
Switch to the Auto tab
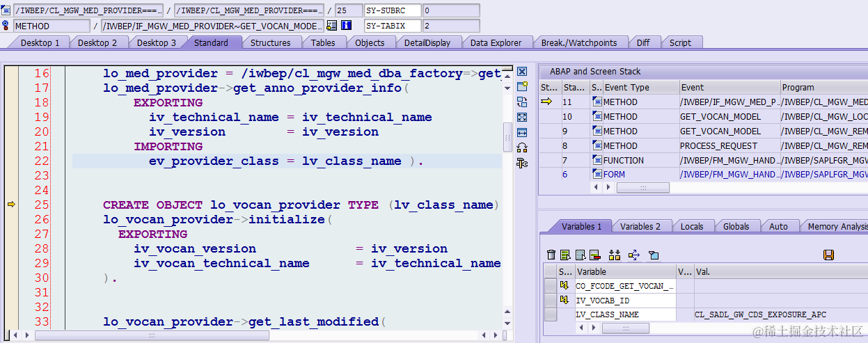[778, 226]
